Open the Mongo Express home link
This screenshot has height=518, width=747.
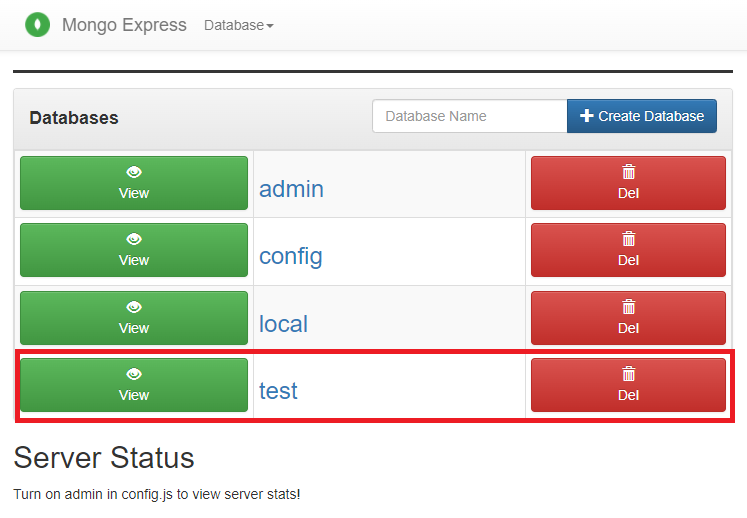pos(124,25)
